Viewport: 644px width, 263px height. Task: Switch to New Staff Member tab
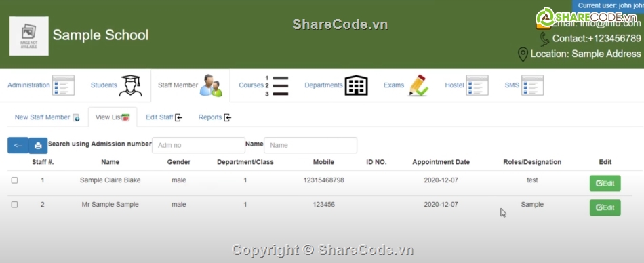click(47, 117)
